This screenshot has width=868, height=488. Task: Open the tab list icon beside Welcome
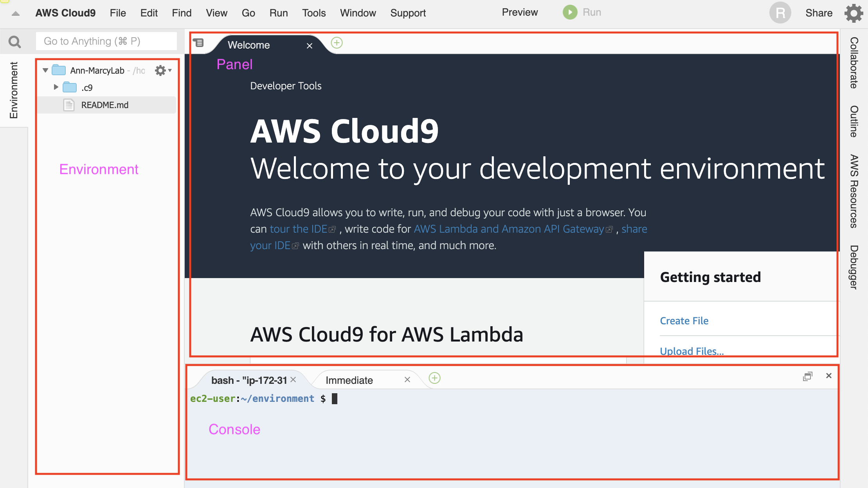199,43
